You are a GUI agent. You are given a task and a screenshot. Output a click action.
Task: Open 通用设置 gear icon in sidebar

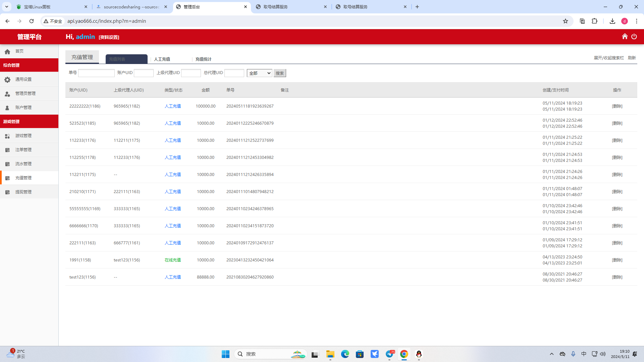point(7,79)
